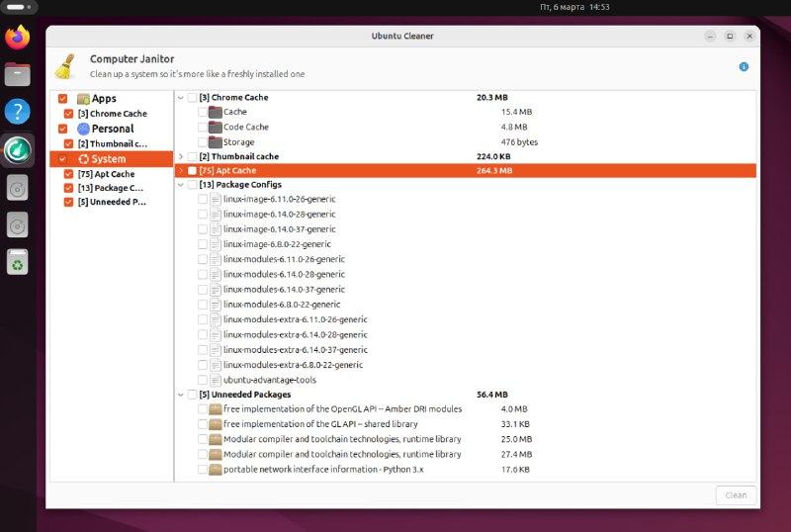Open the Trash icon in dock
The width and height of the screenshot is (791, 532).
pyautogui.click(x=17, y=262)
